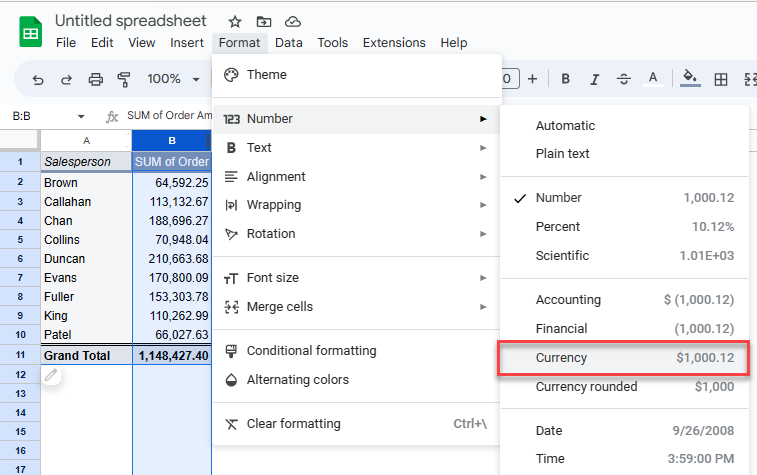Open the zoom 100% dropdown

(174, 79)
